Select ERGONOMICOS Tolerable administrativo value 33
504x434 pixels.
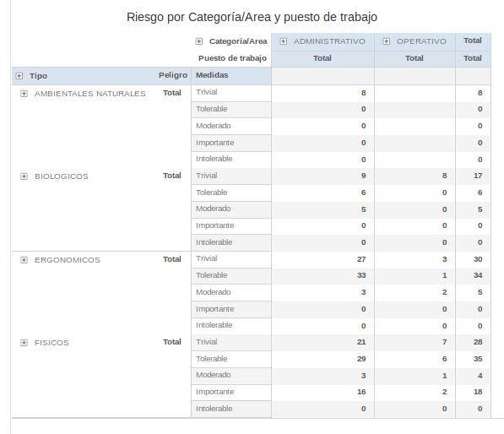[361, 275]
